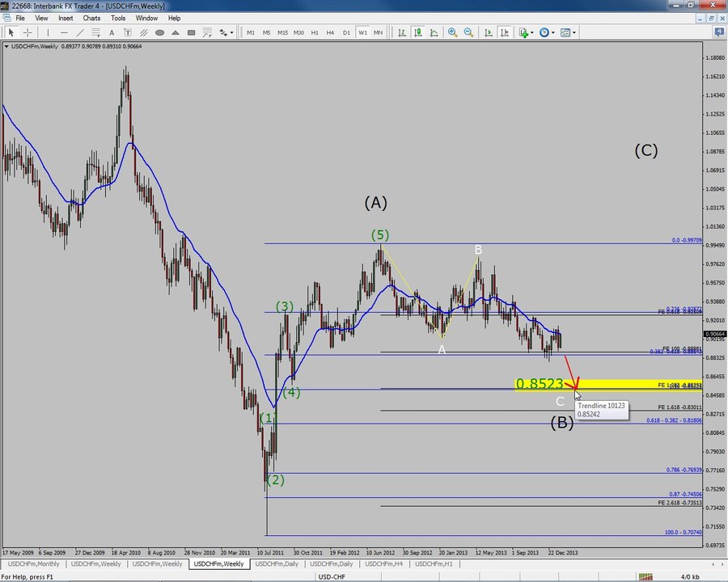Zoom out of the chart
728x582 pixels.
(x=468, y=32)
